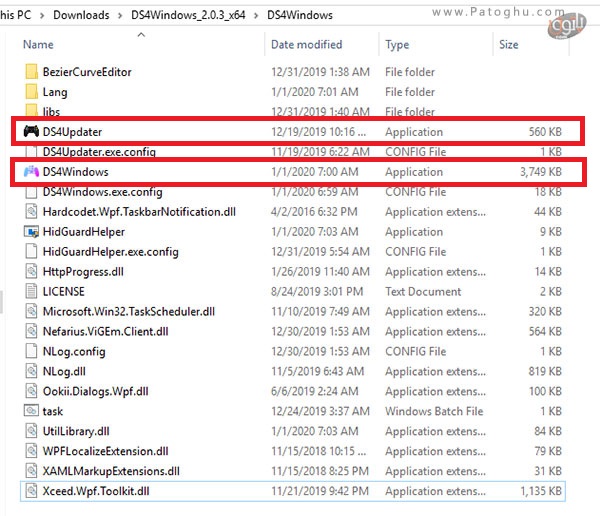Click the WPFLocalizeExtension.dll file icon

tap(31, 451)
